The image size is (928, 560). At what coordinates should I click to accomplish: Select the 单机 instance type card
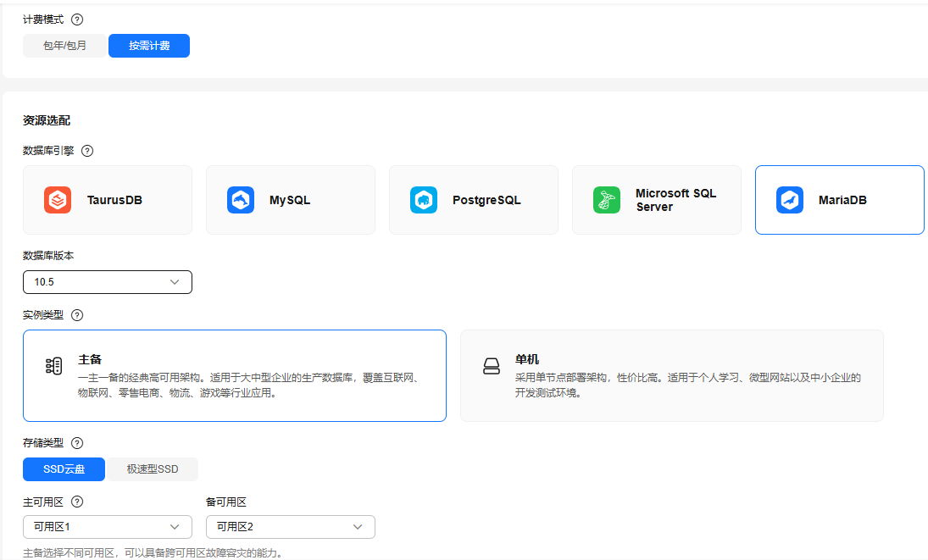point(672,375)
